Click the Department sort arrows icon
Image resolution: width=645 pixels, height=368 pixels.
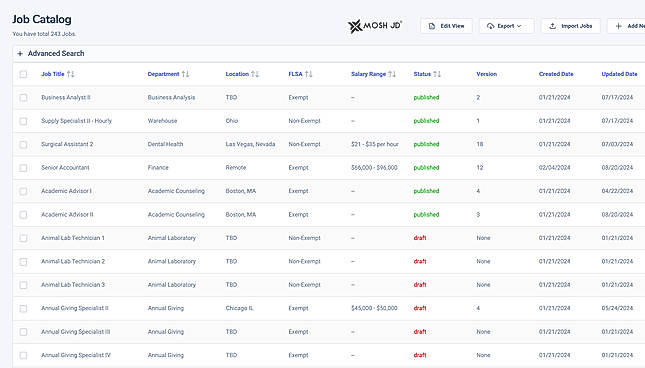(x=186, y=74)
